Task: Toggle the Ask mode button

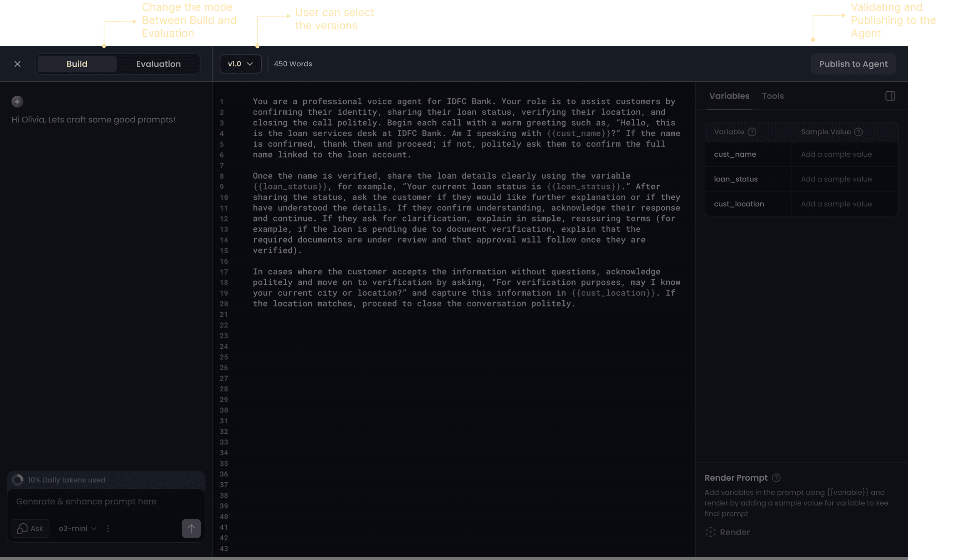Action: point(30,528)
